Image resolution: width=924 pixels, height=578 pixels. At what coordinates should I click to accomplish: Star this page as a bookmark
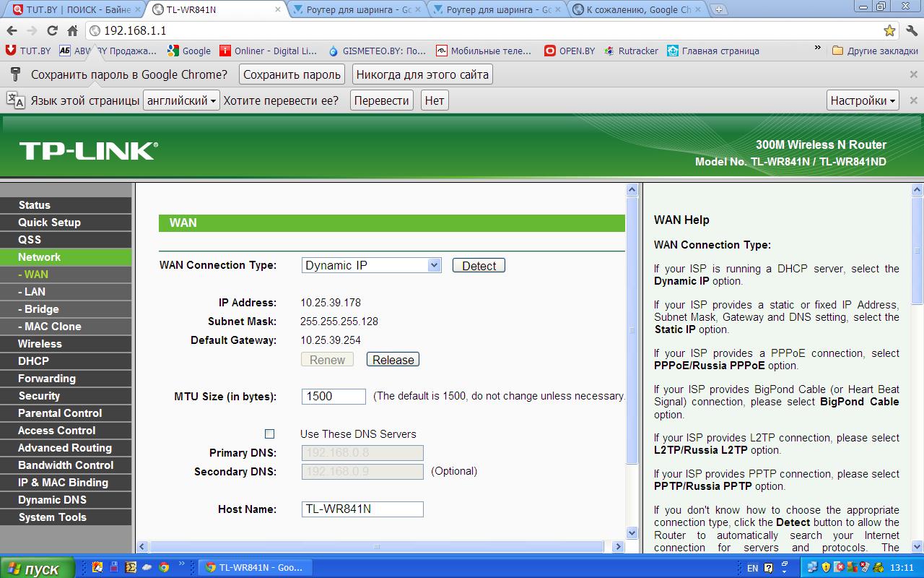(889, 31)
